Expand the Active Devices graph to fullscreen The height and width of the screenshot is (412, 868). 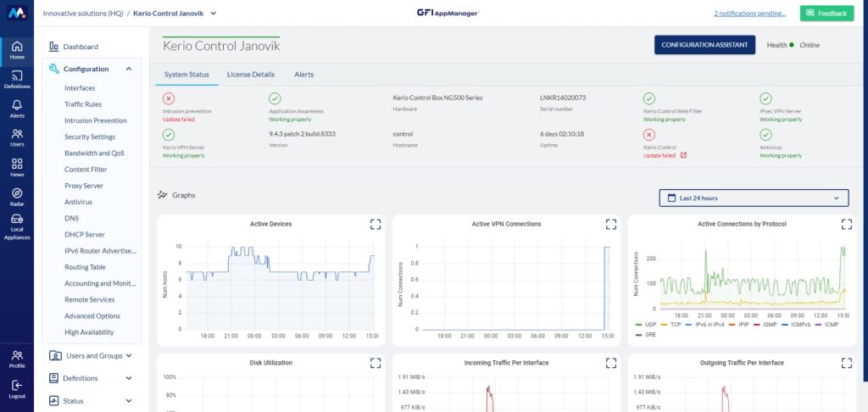[376, 224]
